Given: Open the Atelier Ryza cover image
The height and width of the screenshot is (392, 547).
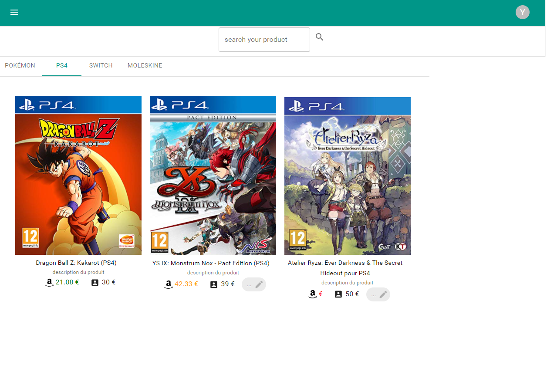Looking at the screenshot, I should 348,176.
